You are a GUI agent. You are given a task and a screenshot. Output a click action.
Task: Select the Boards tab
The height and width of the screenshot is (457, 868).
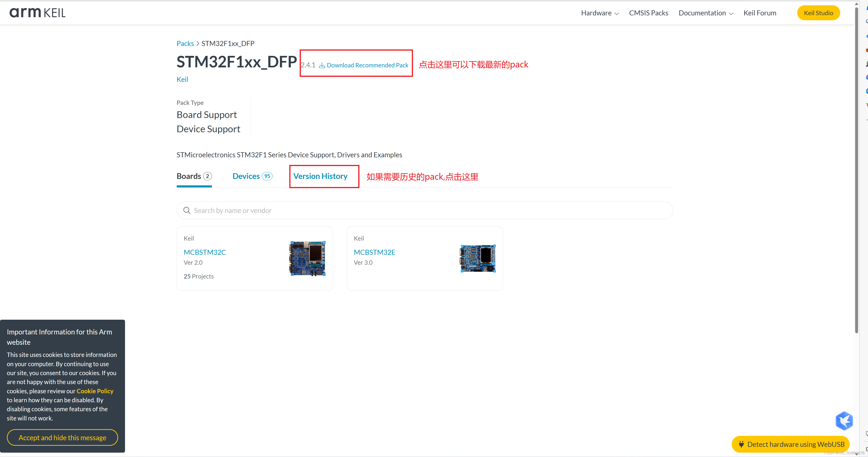click(x=194, y=176)
